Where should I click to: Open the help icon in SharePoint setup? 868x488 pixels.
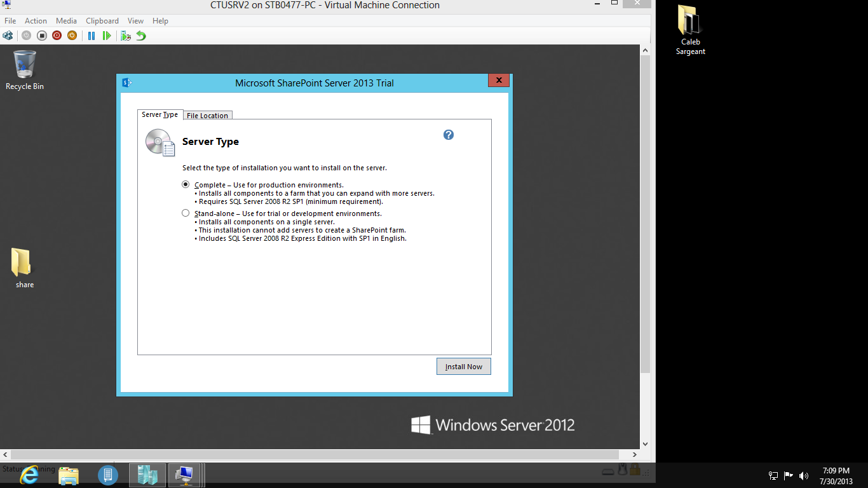click(449, 135)
